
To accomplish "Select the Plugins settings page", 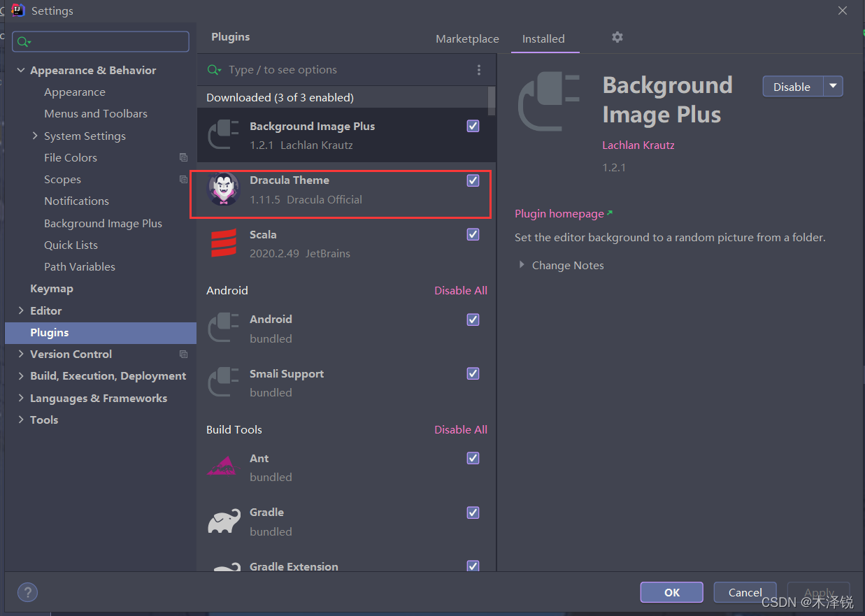I will [x=101, y=332].
